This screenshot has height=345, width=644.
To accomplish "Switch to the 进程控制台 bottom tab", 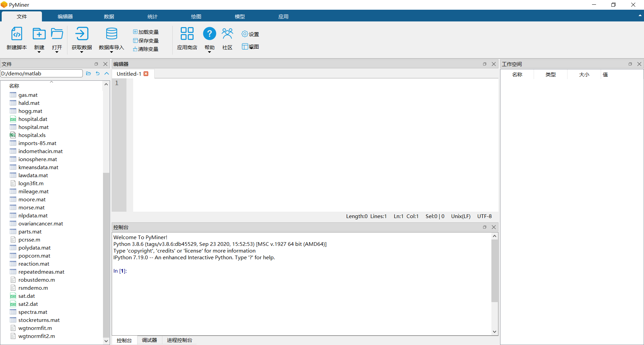I will 179,340.
